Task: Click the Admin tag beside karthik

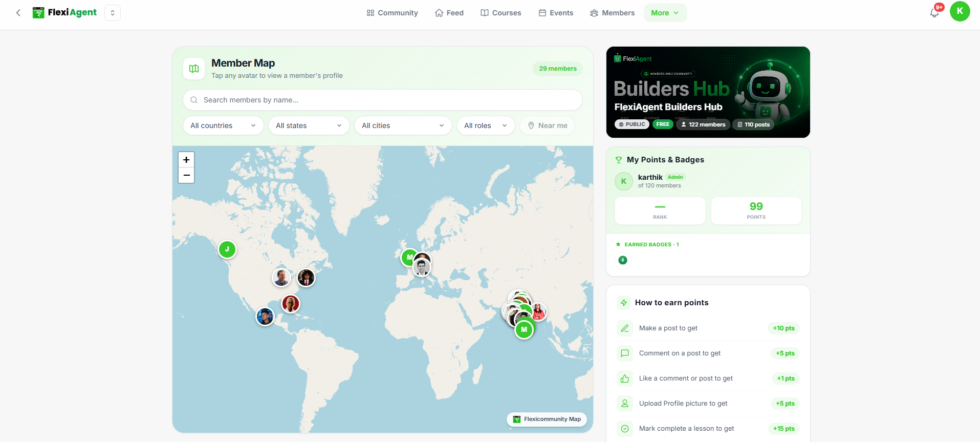Action: [x=676, y=177]
